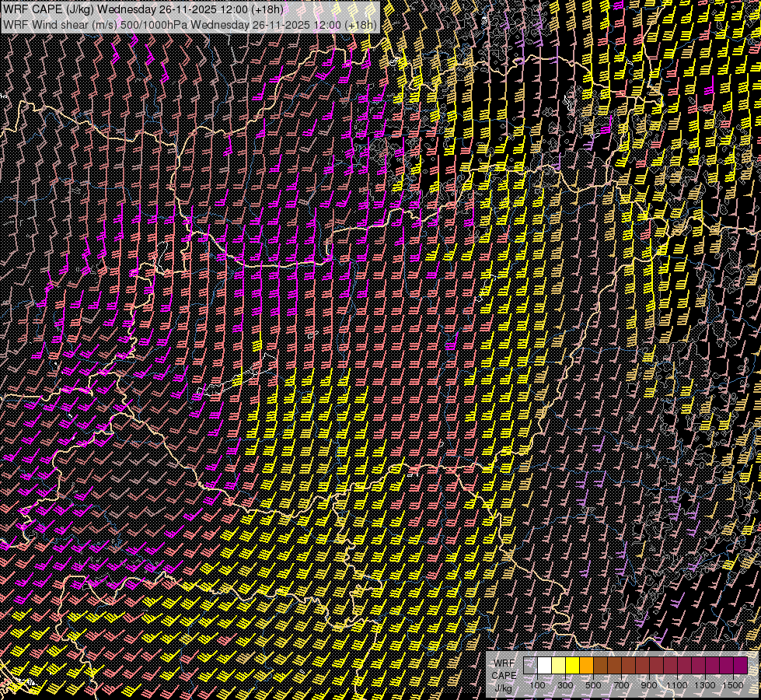Click the bright yellow CAPE legend swatch
761x700 pixels.
click(573, 666)
